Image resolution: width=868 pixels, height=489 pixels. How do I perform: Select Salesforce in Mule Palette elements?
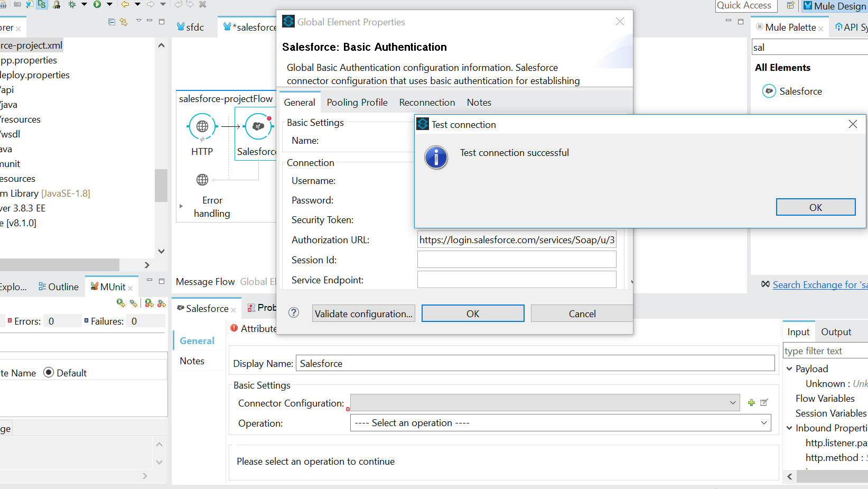coord(792,91)
